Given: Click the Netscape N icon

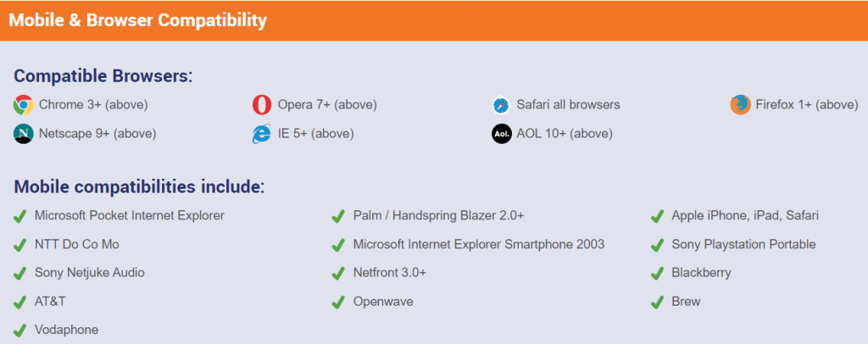Looking at the screenshot, I should click(23, 134).
